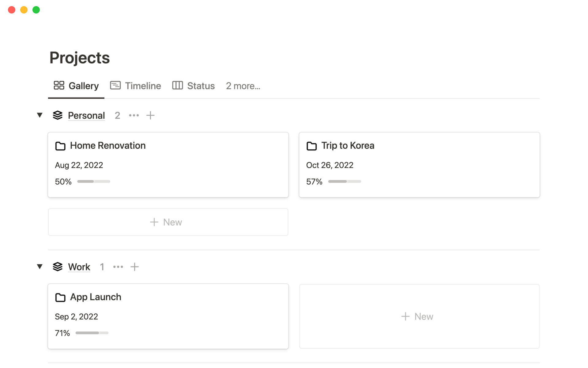Add item with Work group plus

(134, 267)
